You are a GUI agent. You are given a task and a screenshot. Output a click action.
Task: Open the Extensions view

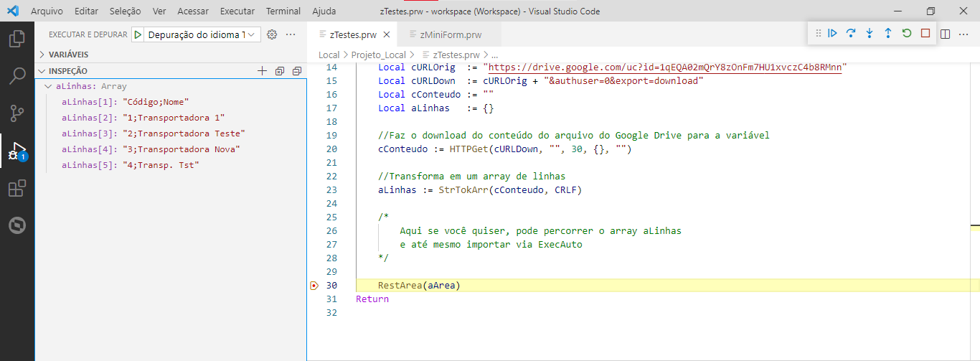pos(17,189)
